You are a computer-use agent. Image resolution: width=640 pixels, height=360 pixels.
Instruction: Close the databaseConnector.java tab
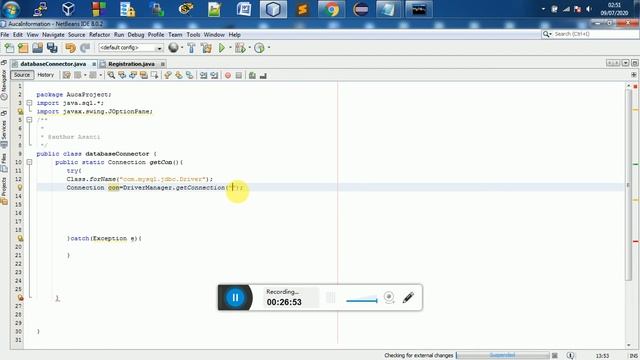point(94,64)
